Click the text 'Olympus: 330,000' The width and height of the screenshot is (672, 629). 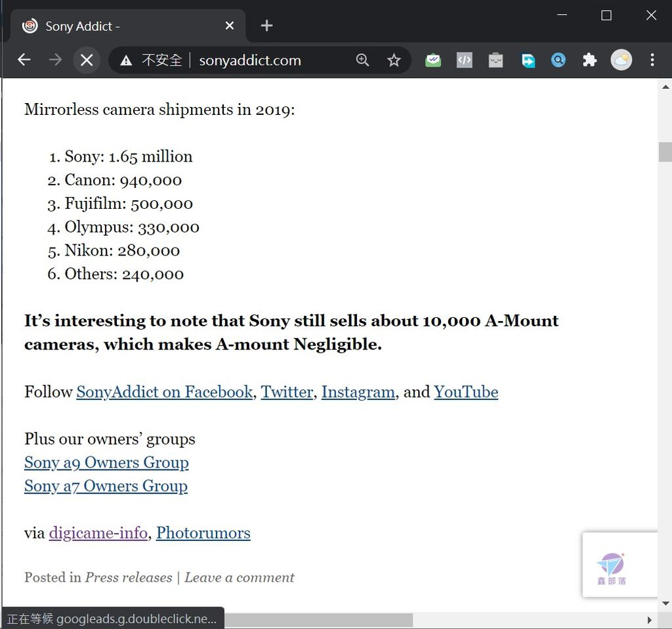pyautogui.click(x=132, y=227)
